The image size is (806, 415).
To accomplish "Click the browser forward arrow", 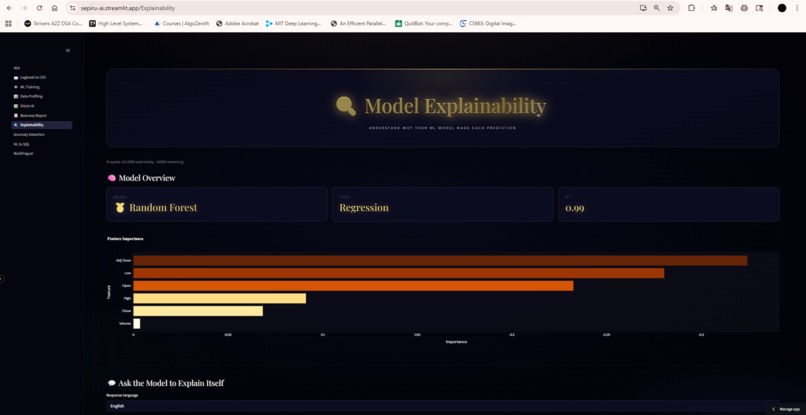I will coord(24,8).
